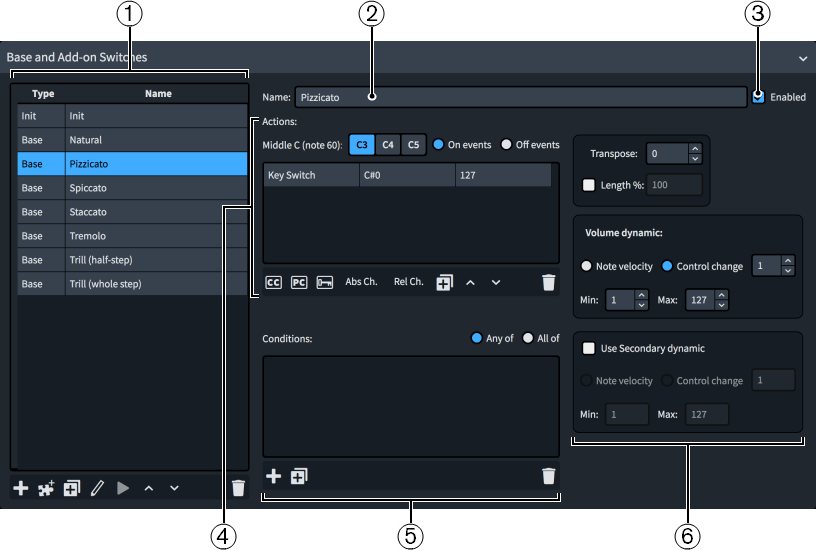
Task: Choose Note velocity for Volume dynamic
Action: click(x=587, y=267)
